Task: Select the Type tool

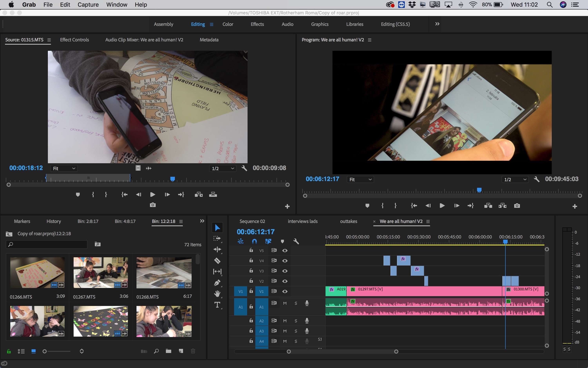Action: point(217,305)
